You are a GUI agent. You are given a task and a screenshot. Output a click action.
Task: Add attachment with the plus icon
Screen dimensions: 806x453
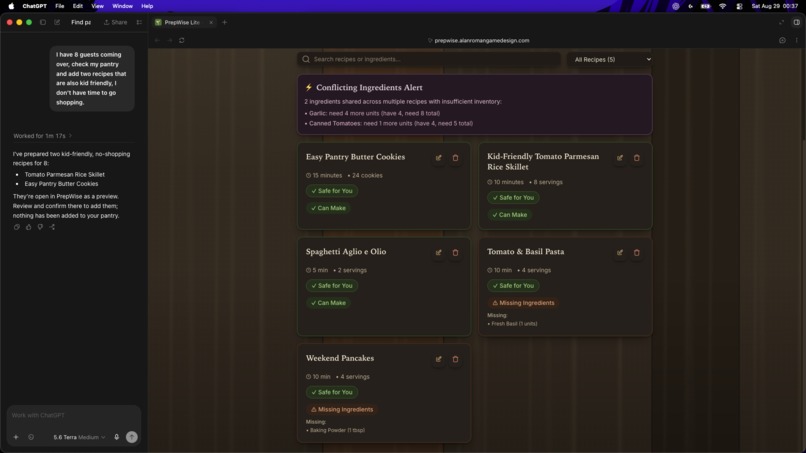click(x=16, y=437)
